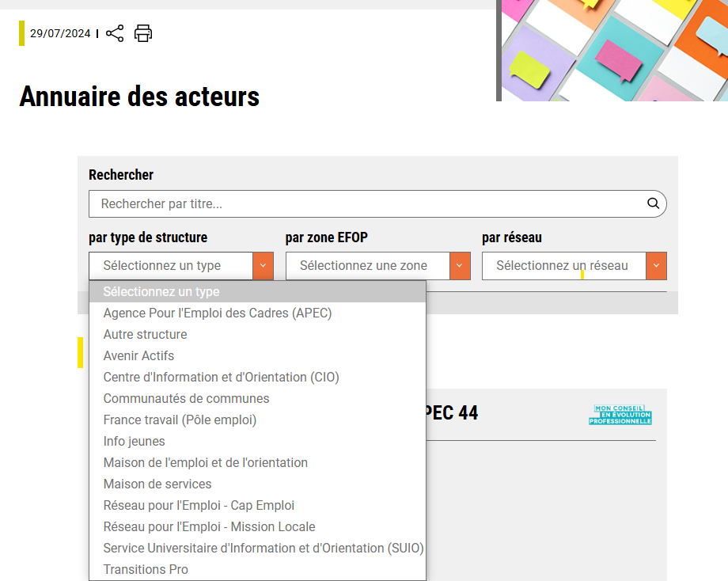
Task: Click the date 29/07/2024
Action: tap(60, 33)
